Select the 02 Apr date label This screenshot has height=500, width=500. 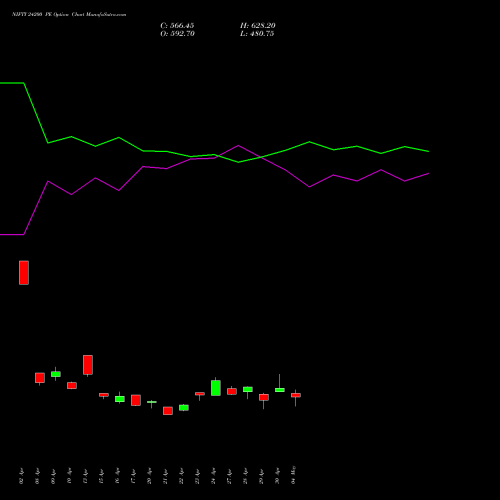click(x=22, y=477)
